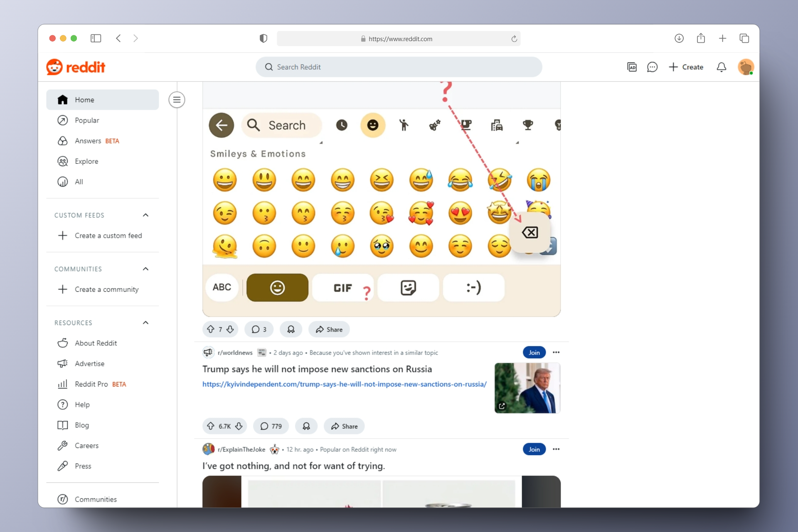Downvote the Trump sanctions post
Screen dimensions: 798x532
click(x=239, y=426)
